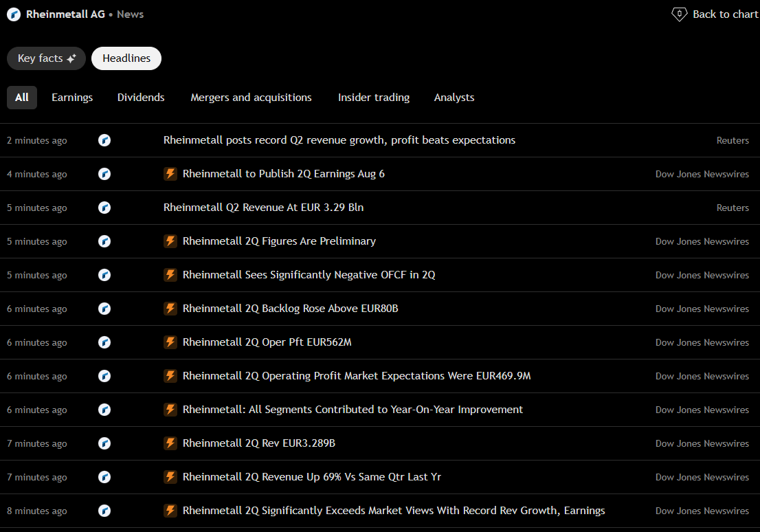This screenshot has width=760, height=532.
Task: Click flash icon beside 'Negative OFCF in 2Q'
Action: (170, 275)
